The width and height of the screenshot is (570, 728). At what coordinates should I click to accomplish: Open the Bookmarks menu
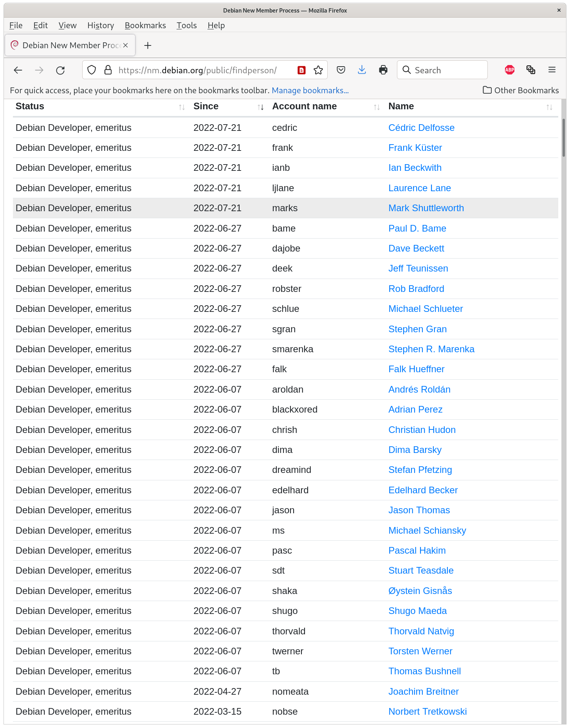(145, 25)
